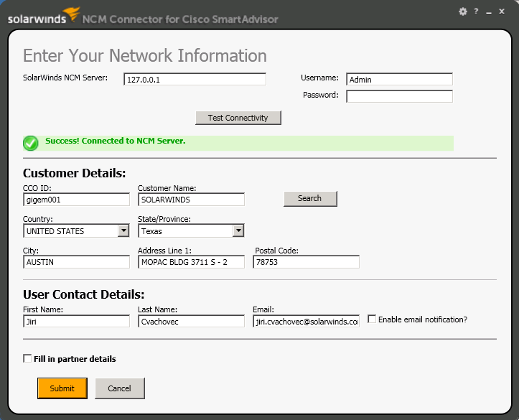Open help with the question mark icon
Screen dimensions: 519x420
[x=476, y=11]
